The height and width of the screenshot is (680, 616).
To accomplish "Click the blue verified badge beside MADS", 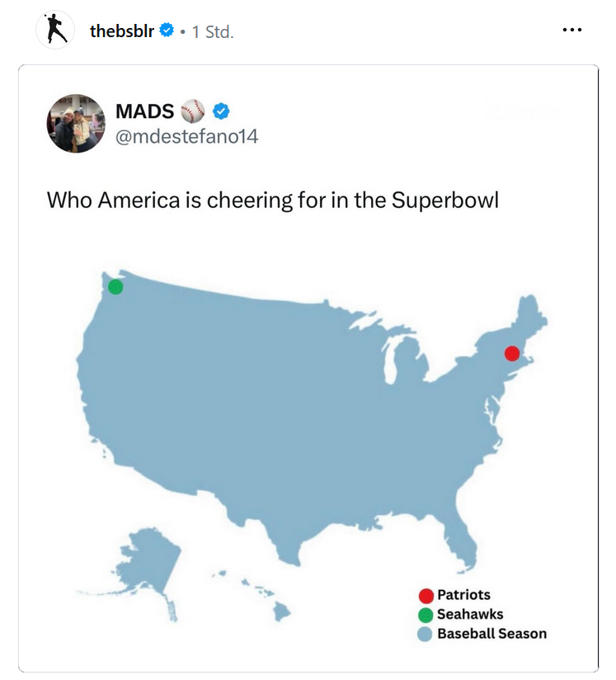I will (221, 111).
